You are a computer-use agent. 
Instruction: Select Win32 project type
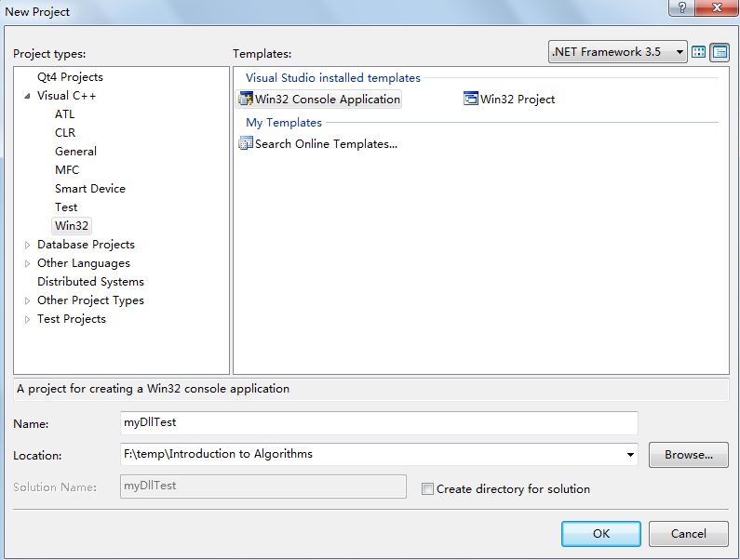point(72,225)
